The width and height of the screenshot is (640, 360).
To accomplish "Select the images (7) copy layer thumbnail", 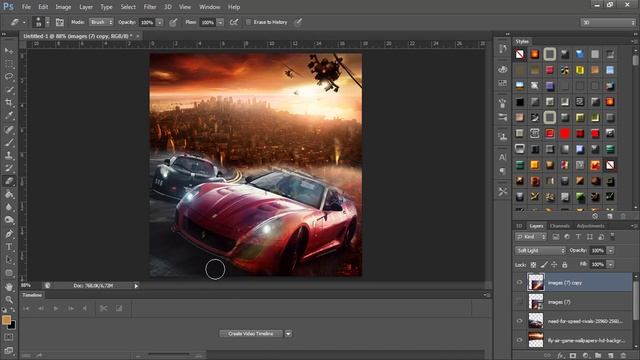I will [x=536, y=282].
